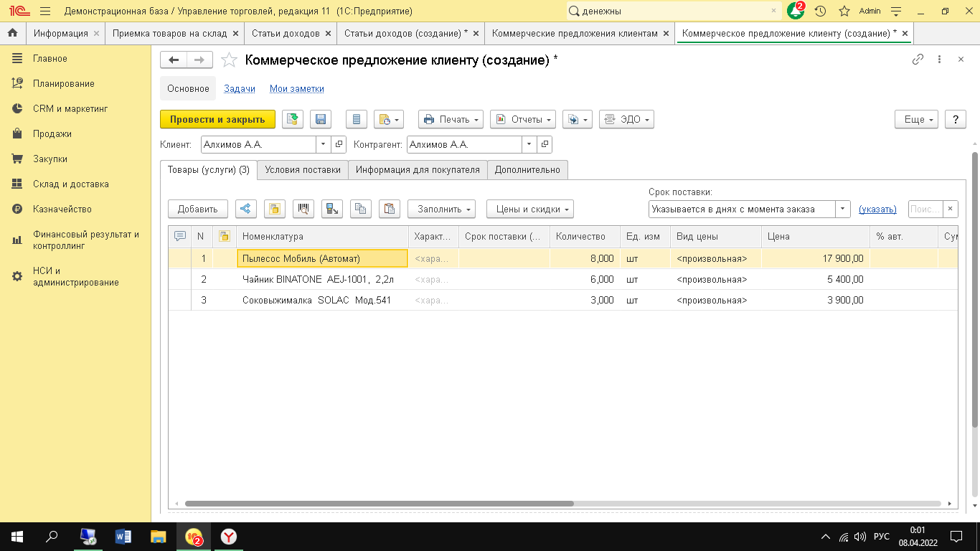Image resolution: width=980 pixels, height=551 pixels.
Task: Load data from the data collection terminal icon
Action: (332, 209)
